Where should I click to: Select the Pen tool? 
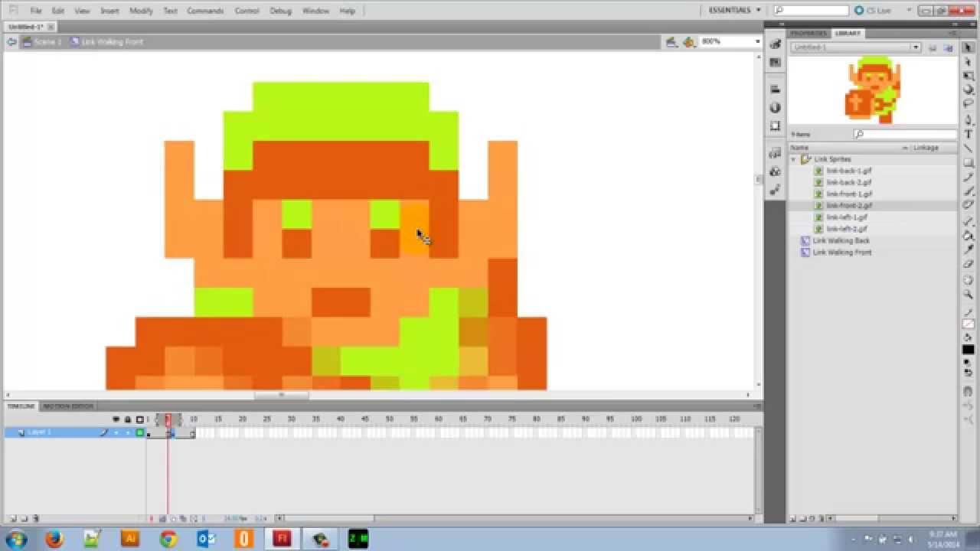click(x=969, y=120)
